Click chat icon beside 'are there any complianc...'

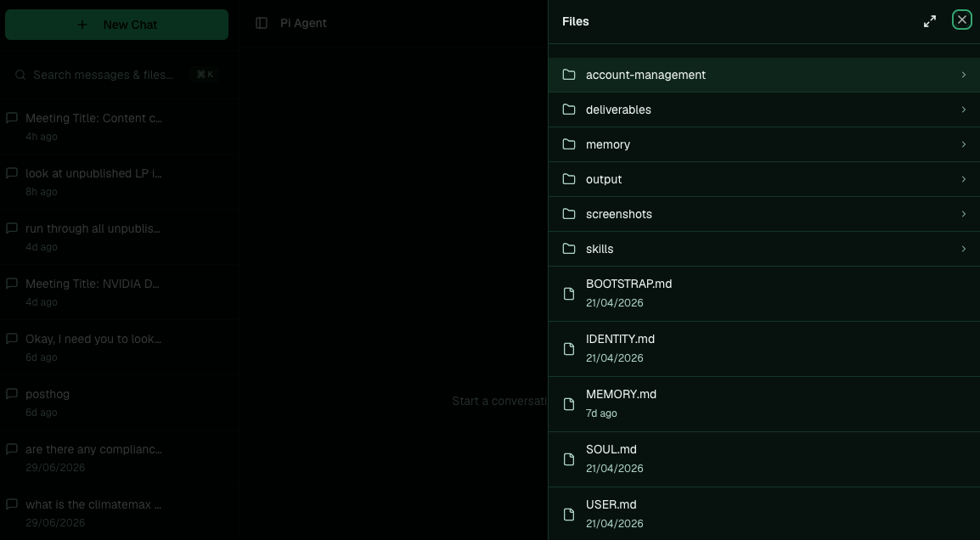11,449
